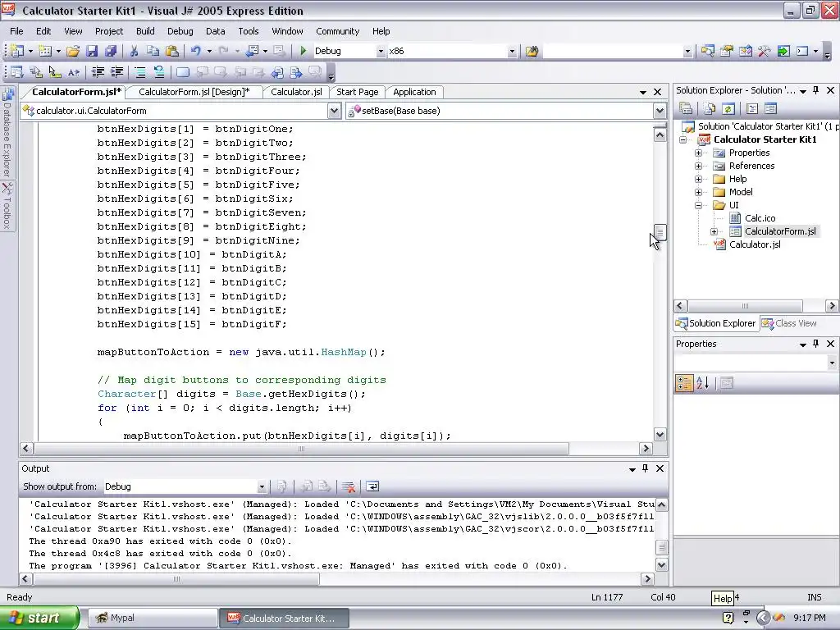Click Solution Explorer Properties icon
840x630 pixels.
686,109
